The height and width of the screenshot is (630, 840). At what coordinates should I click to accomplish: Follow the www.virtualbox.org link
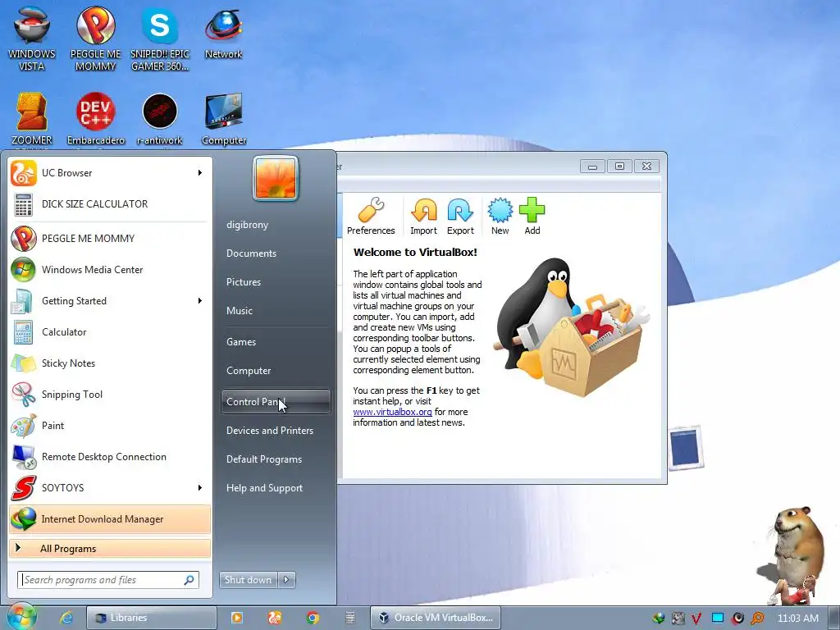point(392,412)
